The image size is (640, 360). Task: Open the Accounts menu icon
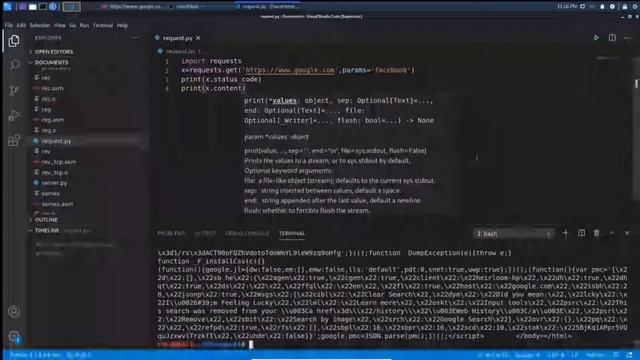[14, 312]
